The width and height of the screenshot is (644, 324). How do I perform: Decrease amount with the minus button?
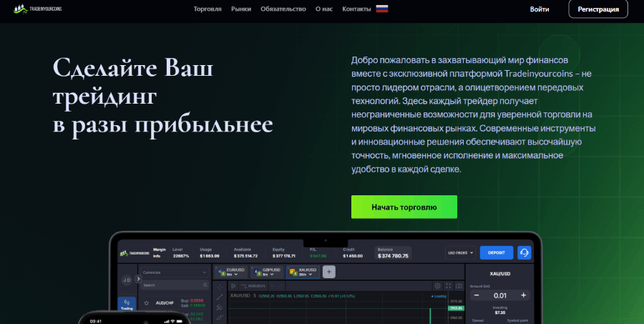(x=477, y=295)
